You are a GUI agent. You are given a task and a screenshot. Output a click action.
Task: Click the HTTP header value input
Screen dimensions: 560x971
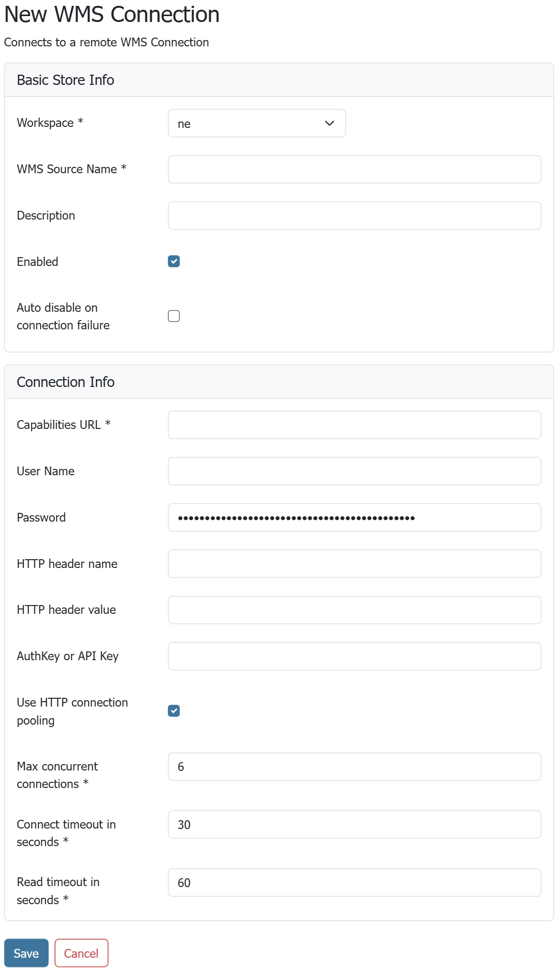click(x=354, y=610)
